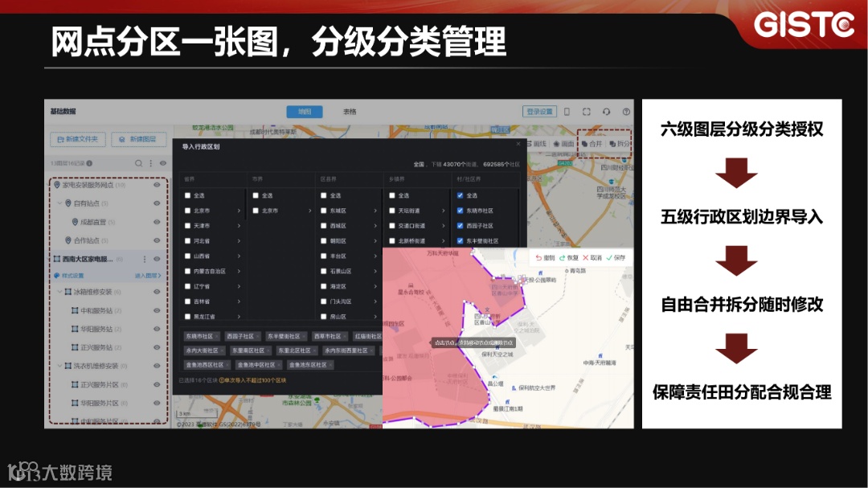Click the 进入图层 link
Image resolution: width=868 pixels, height=488 pixels.
(148, 275)
